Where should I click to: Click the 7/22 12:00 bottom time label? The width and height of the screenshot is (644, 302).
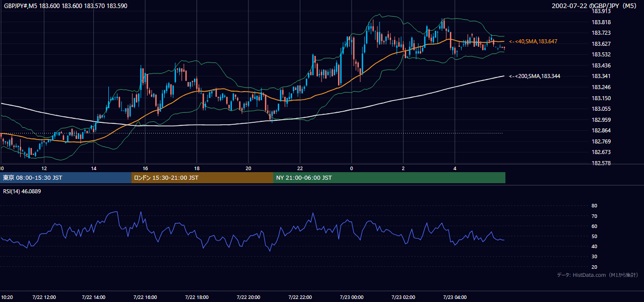[x=44, y=297]
